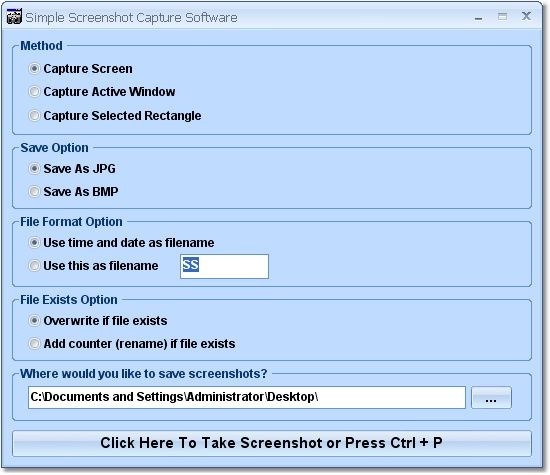The height and width of the screenshot is (475, 550).
Task: Select Capture Selected Rectangle method
Action: pyautogui.click(x=34, y=115)
